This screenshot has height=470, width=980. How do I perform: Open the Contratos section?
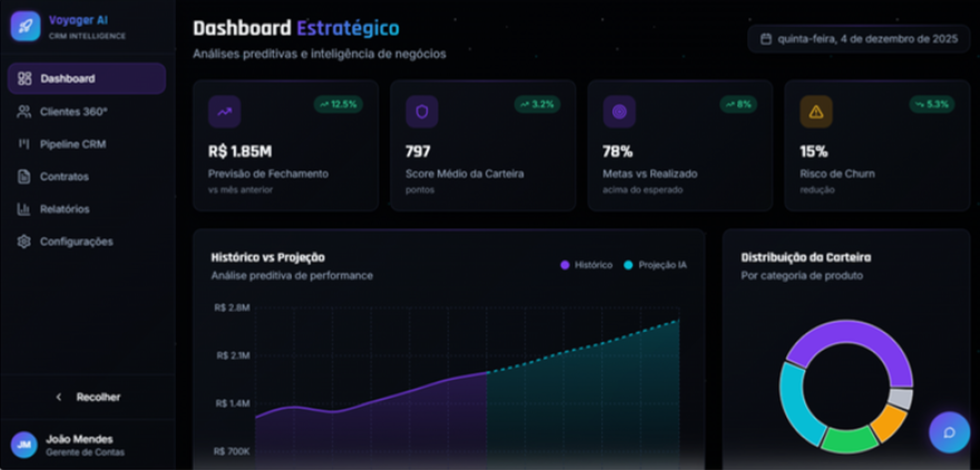[x=87, y=177]
